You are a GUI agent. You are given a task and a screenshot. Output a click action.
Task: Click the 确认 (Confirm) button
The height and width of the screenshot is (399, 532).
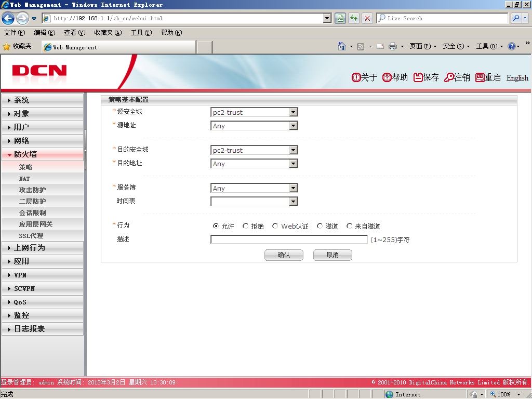point(284,255)
